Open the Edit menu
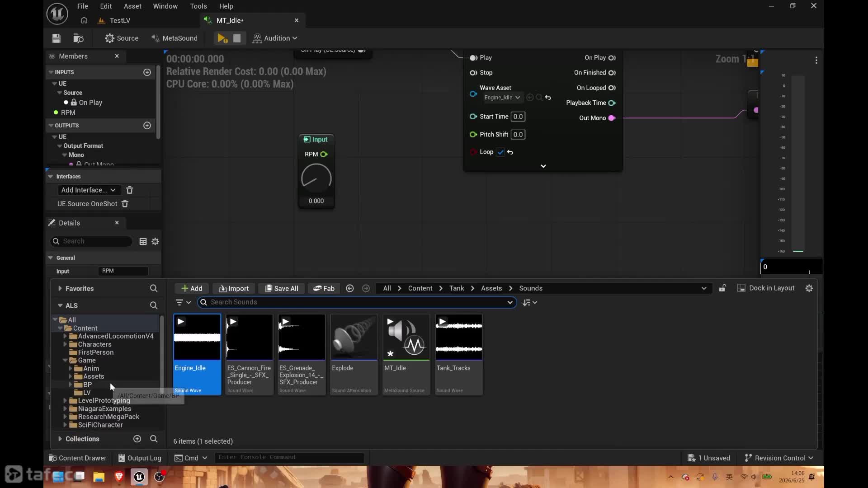The height and width of the screenshot is (488, 868). click(x=106, y=6)
